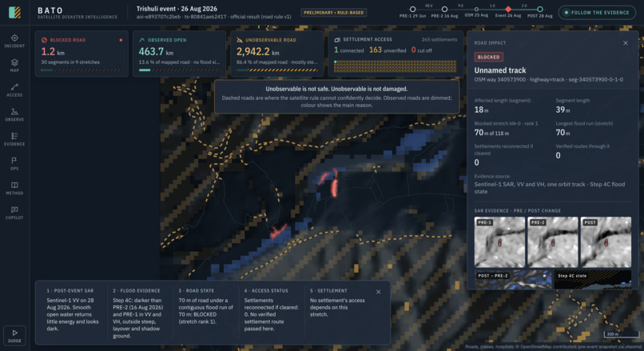Close the evidence steps strip
Image resolution: width=644 pixels, height=351 pixels.
378,292
